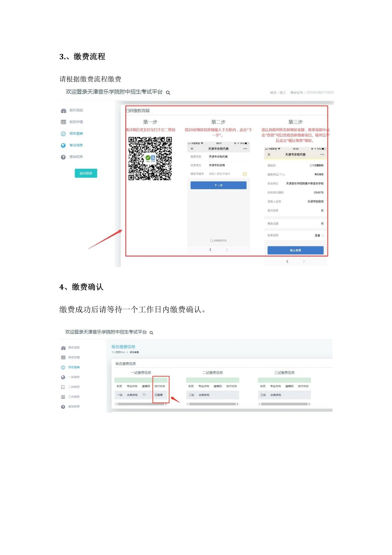Click the search icon beside the 报名缴费信息 page's platform title
The height and width of the screenshot is (555, 392).
[151, 333]
